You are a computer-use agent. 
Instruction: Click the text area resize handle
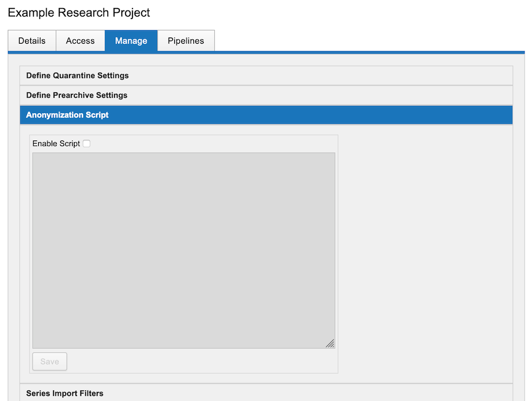pos(330,344)
